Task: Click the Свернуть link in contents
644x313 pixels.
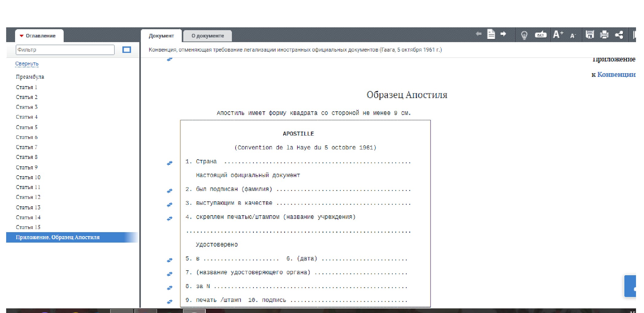Action: point(27,64)
